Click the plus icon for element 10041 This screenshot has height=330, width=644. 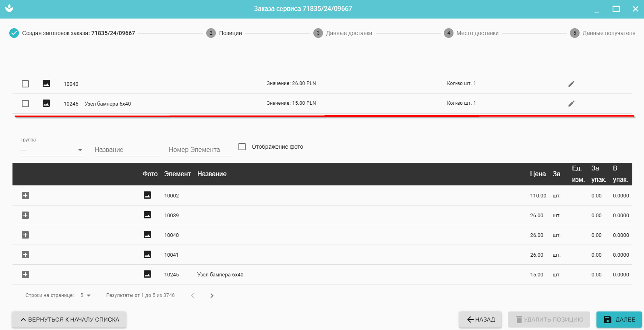25,255
